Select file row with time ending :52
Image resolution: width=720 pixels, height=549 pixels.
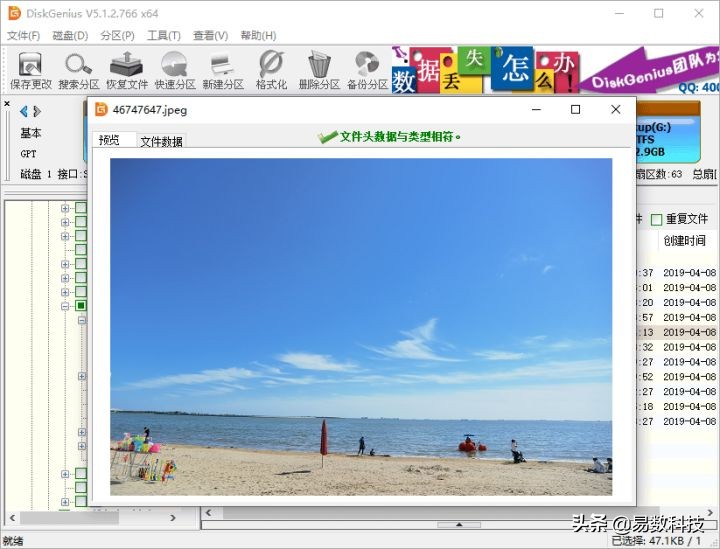pyautogui.click(x=678, y=377)
